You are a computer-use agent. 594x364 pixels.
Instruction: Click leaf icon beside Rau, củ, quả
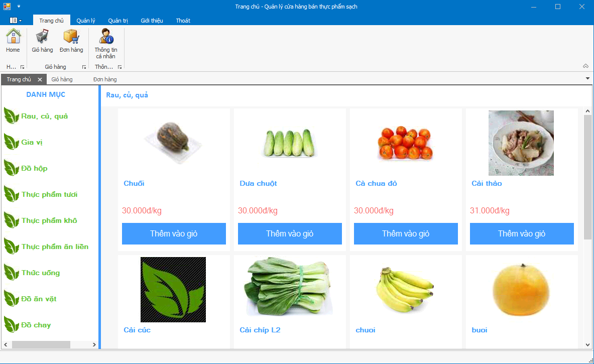pos(12,116)
